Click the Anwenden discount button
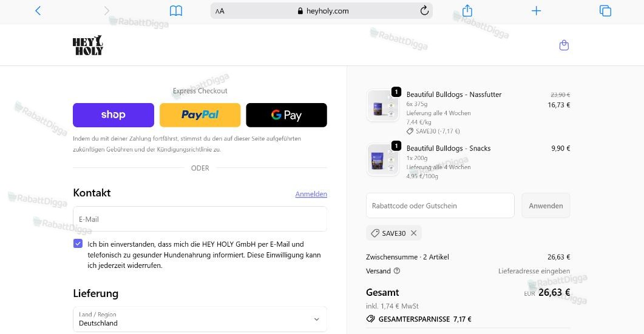 [546, 205]
